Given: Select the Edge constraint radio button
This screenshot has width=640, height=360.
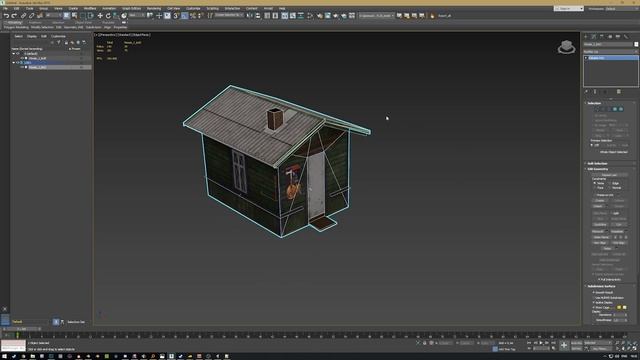Looking at the screenshot, I should click(609, 183).
